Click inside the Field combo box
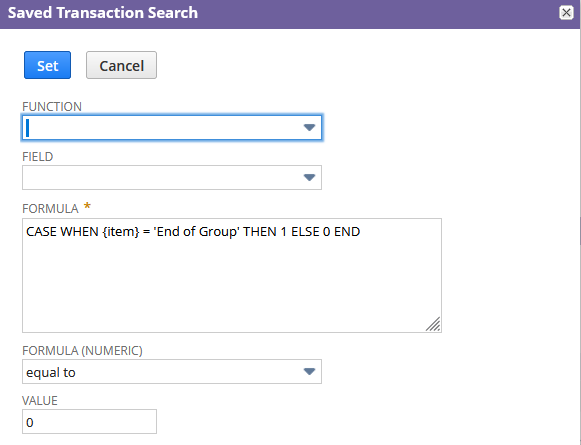This screenshot has height=445, width=581. (x=162, y=177)
